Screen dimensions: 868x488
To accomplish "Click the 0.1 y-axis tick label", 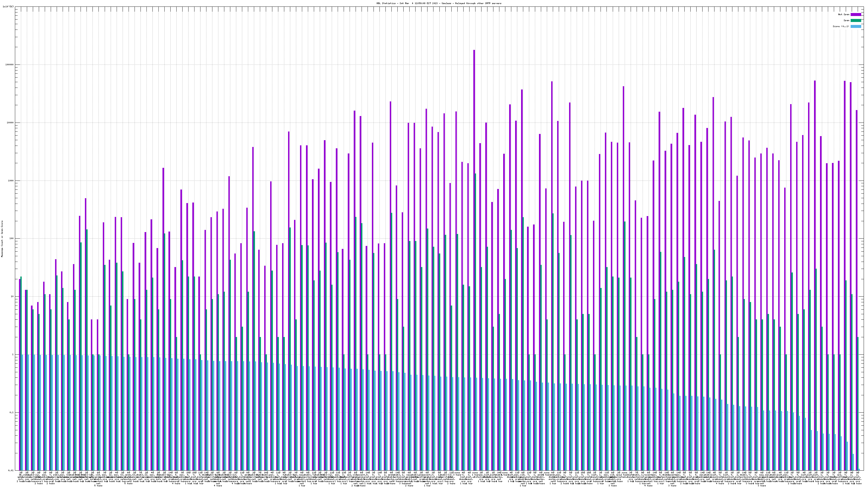I will tap(12, 413).
